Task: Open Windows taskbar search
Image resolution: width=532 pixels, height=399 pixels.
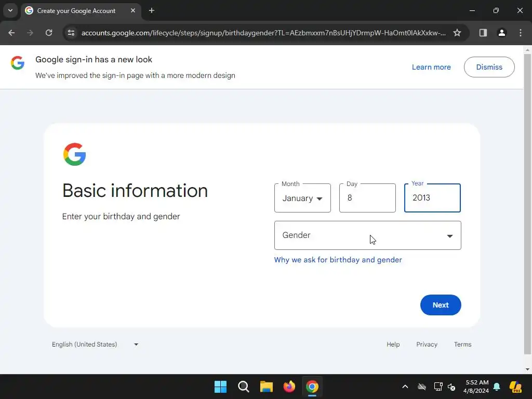Action: click(x=244, y=387)
